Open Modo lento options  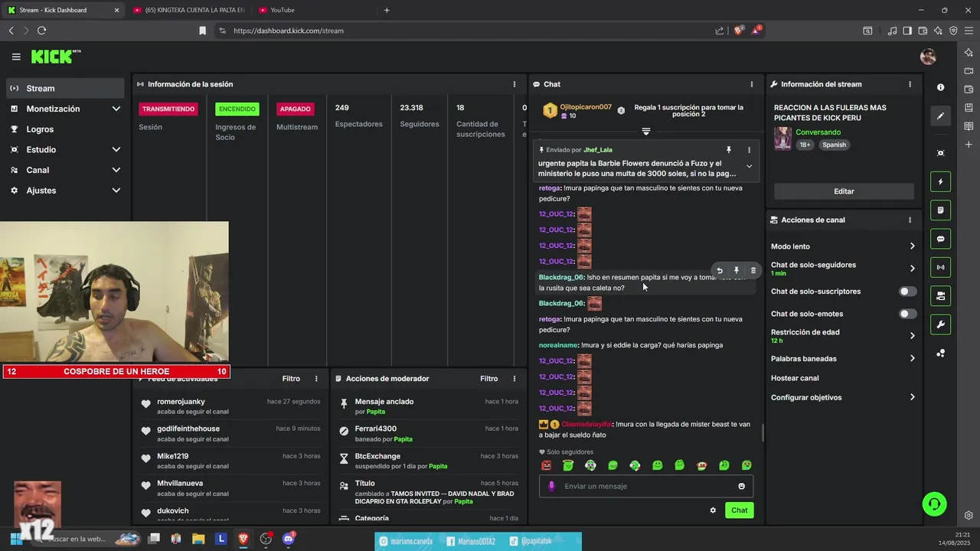coord(843,246)
